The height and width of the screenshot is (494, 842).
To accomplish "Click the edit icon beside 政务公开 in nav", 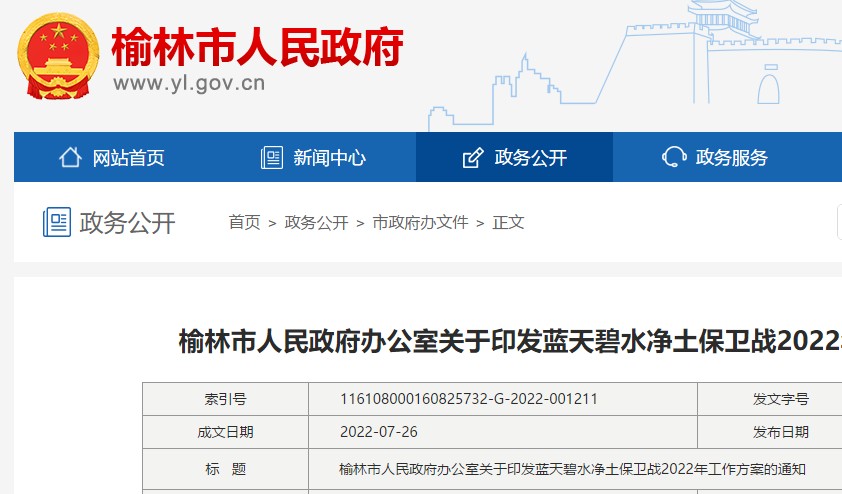I will point(473,158).
